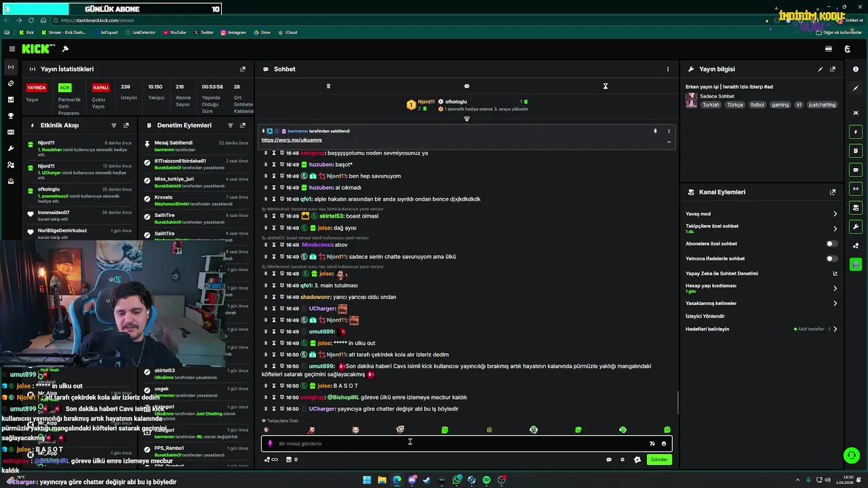868x488 pixels.
Task: Click the Kick bookmark in the browser bookmarks bar
Action: pyautogui.click(x=26, y=33)
